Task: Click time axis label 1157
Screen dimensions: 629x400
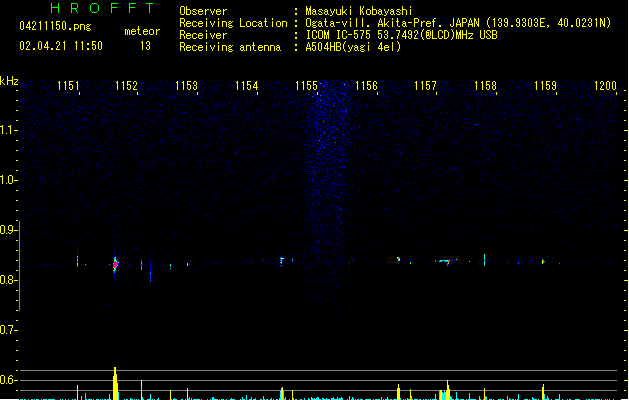Action: (425, 86)
